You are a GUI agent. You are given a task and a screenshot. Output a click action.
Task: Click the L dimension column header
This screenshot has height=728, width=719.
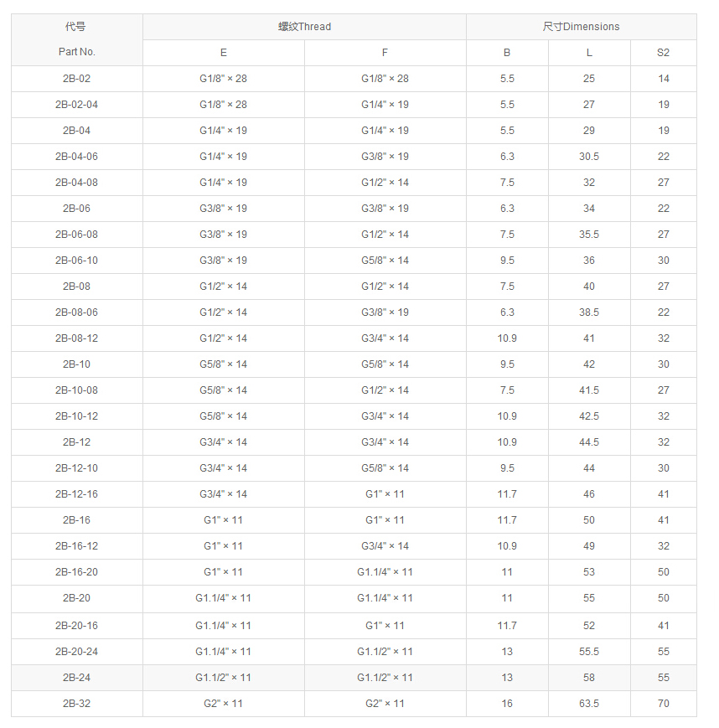[x=589, y=53]
